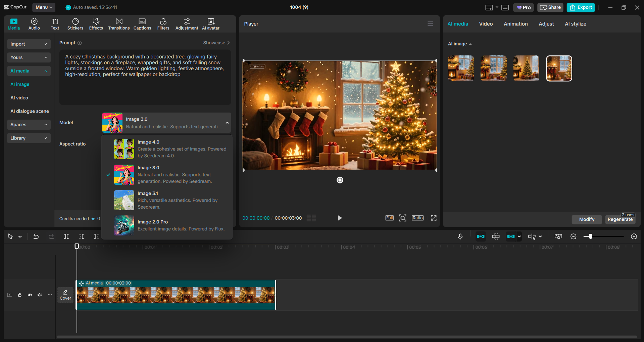Open the Menu dropdown
The width and height of the screenshot is (644, 342).
[x=44, y=7]
